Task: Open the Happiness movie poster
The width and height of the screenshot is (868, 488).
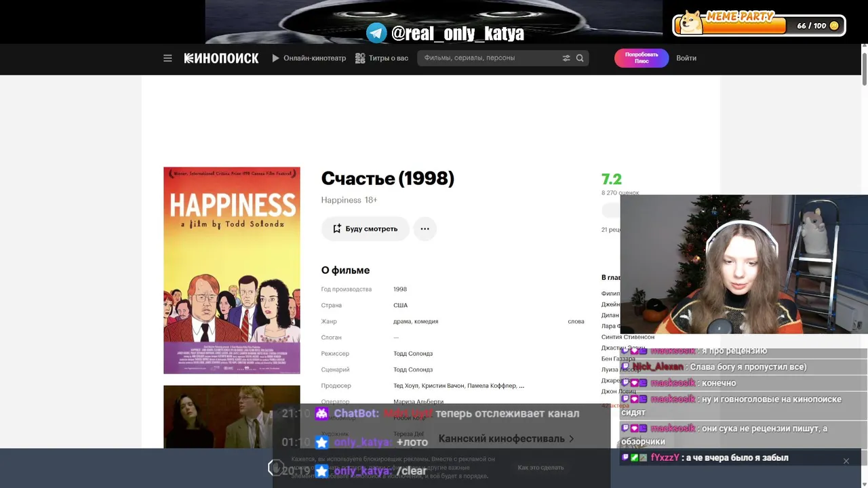Action: click(232, 270)
